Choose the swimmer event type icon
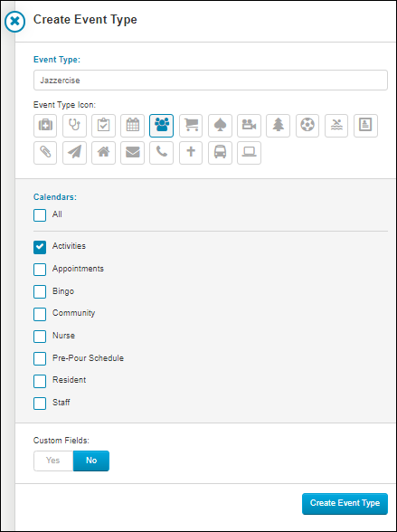The image size is (397, 532). 336,126
